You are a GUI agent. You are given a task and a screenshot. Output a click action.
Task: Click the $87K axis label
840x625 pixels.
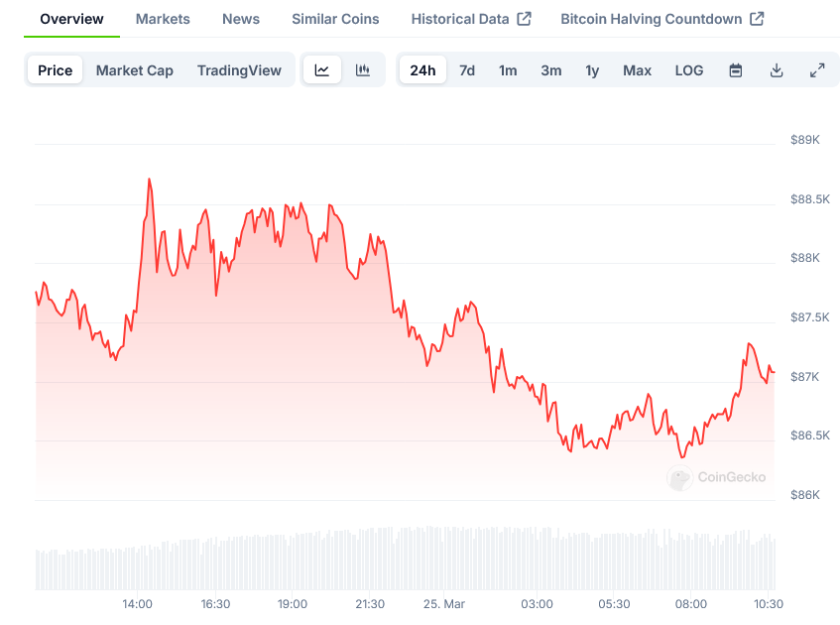coord(804,377)
